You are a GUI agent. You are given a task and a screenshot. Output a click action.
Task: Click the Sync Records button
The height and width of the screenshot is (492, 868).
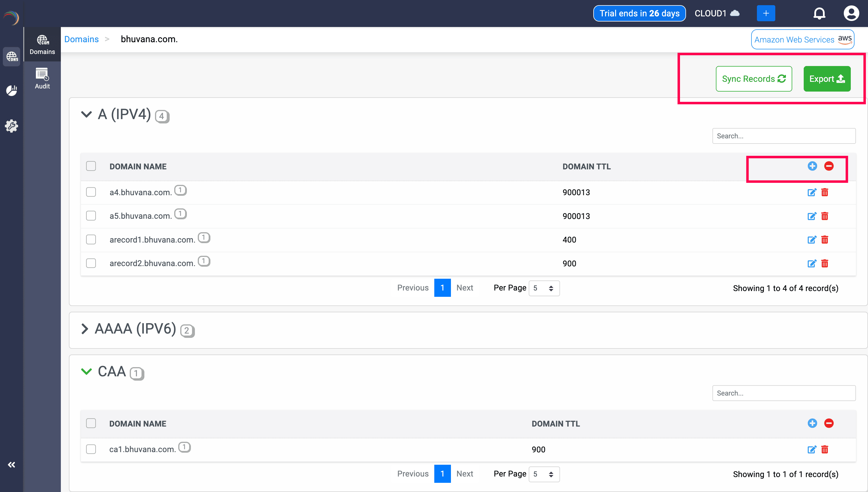754,79
